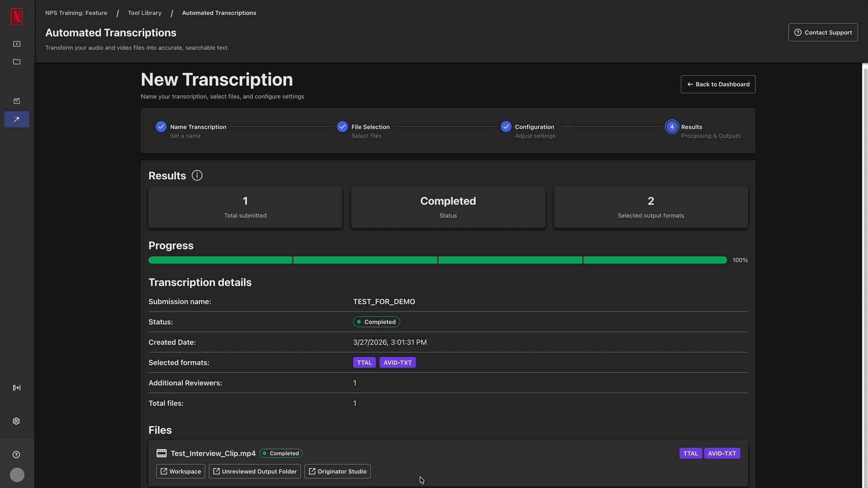Click the sidebar expand/collapse icon
The height and width of the screenshot is (488, 868).
tap(17, 388)
